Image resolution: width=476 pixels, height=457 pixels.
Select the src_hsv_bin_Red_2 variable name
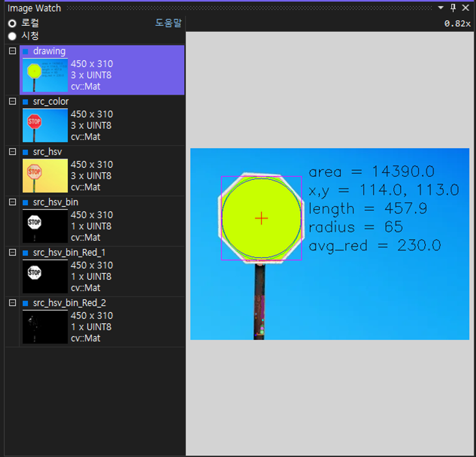pyautogui.click(x=69, y=303)
